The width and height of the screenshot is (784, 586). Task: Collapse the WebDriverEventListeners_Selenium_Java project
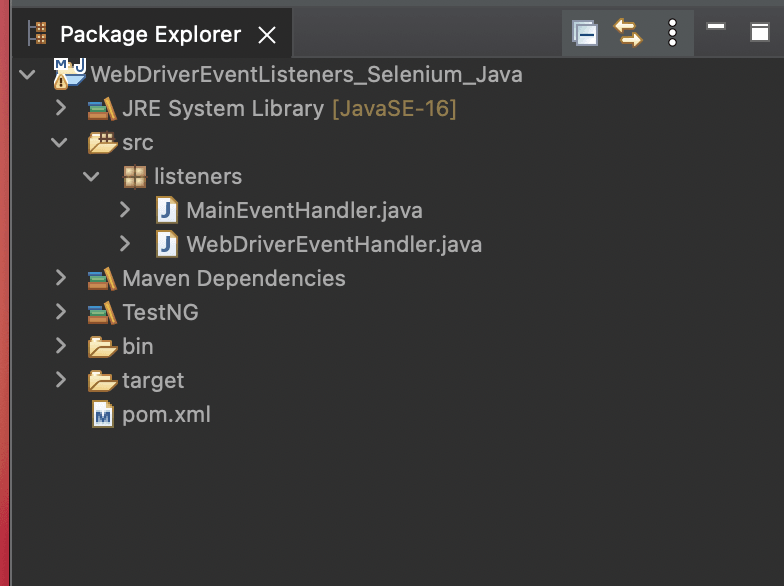(x=27, y=75)
